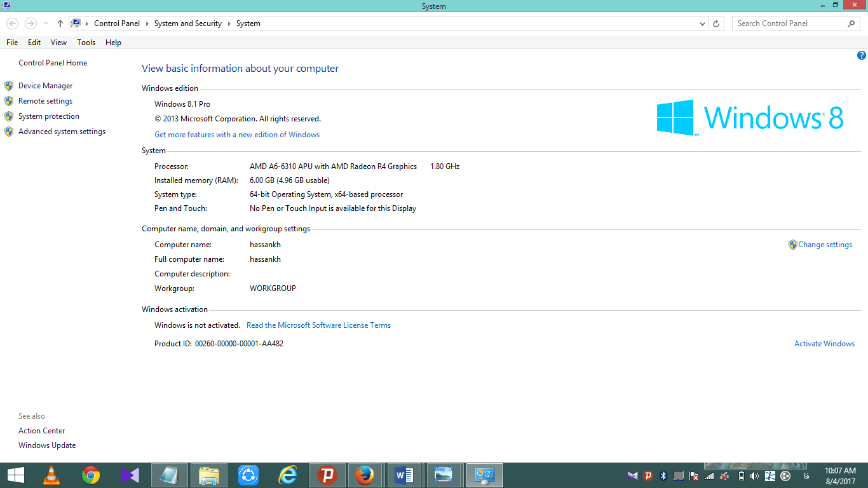Open the File menu

[x=12, y=43]
